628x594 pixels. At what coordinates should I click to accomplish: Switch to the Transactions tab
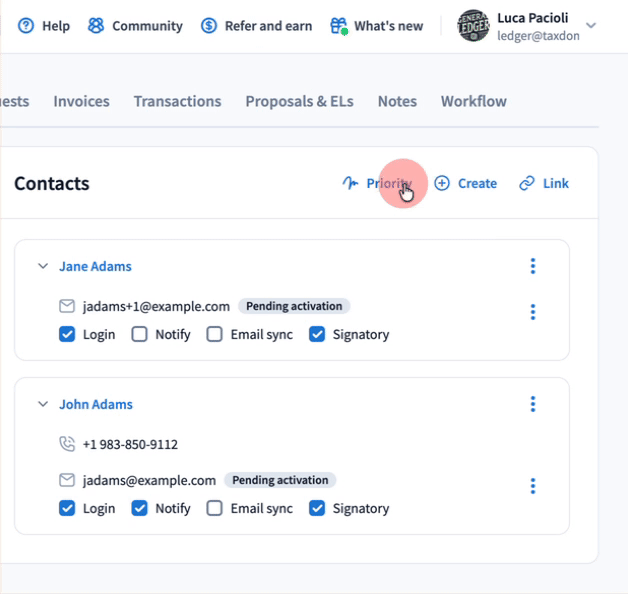(177, 101)
